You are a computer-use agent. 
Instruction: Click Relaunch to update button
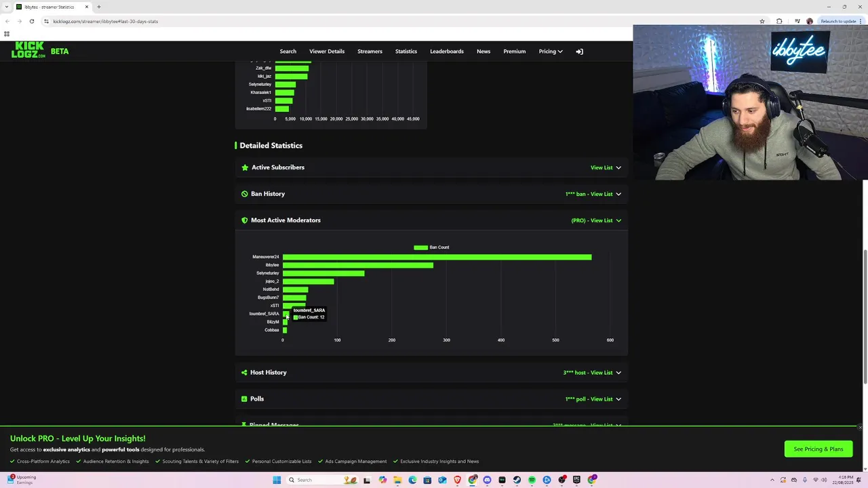pos(837,21)
